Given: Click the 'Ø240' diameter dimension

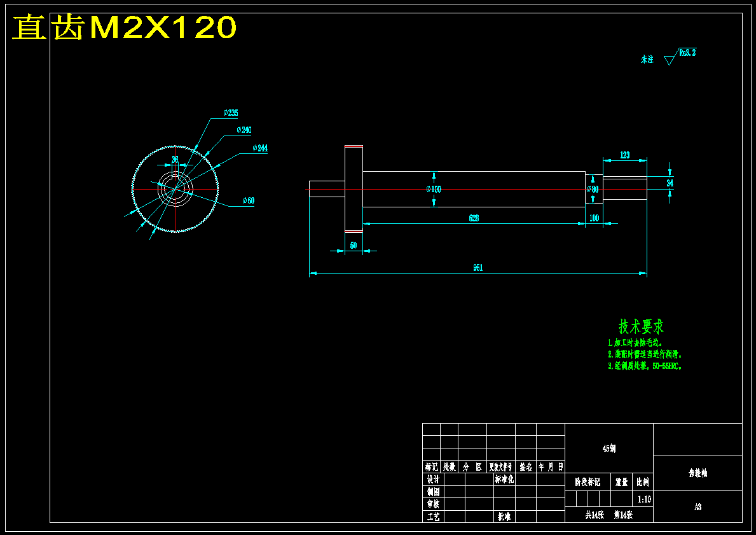Looking at the screenshot, I should coord(244,130).
